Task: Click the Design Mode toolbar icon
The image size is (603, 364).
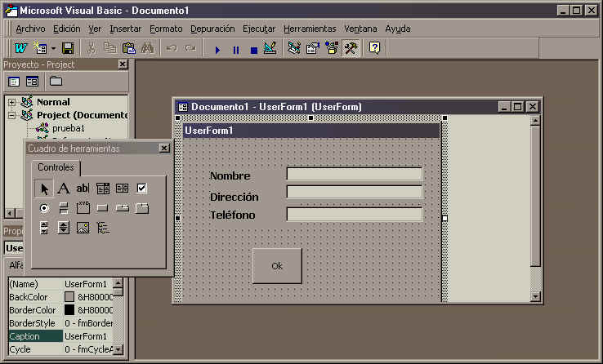Action: click(270, 49)
